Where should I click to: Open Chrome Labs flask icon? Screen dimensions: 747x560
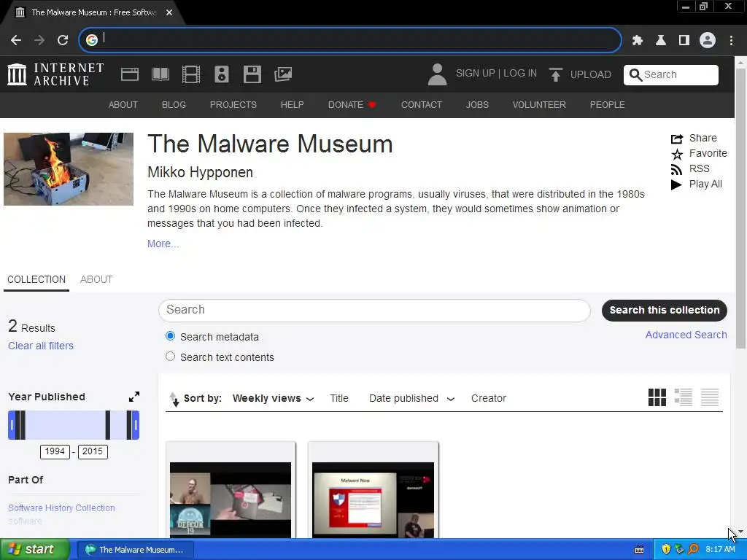661,41
